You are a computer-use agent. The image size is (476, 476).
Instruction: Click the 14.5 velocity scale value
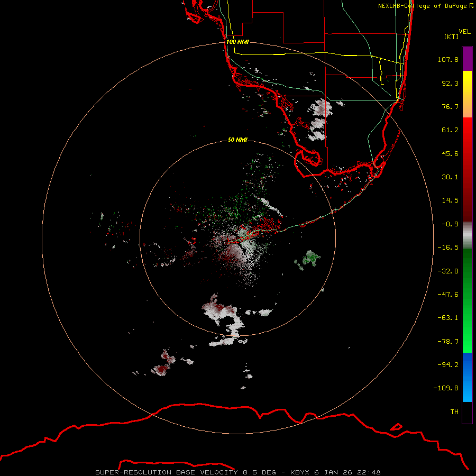point(450,200)
